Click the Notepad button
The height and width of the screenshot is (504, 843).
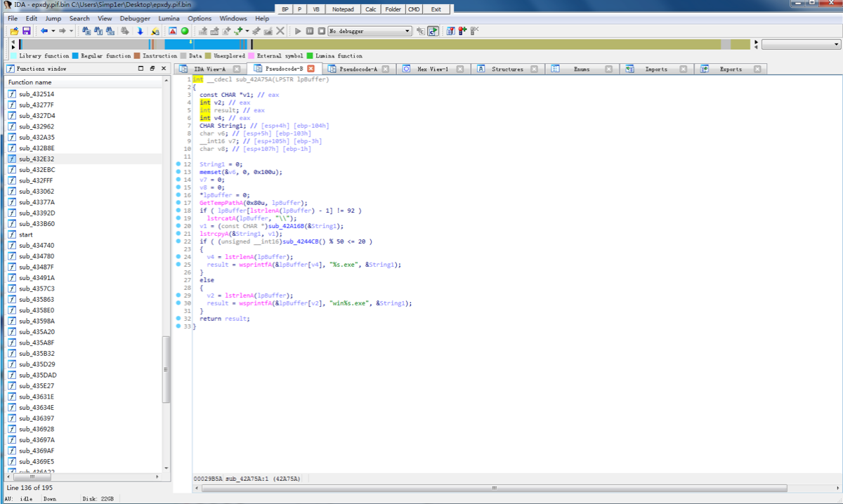[343, 10]
